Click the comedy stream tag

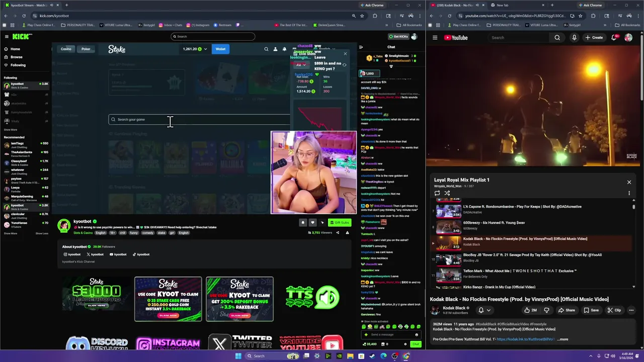[x=147, y=233]
